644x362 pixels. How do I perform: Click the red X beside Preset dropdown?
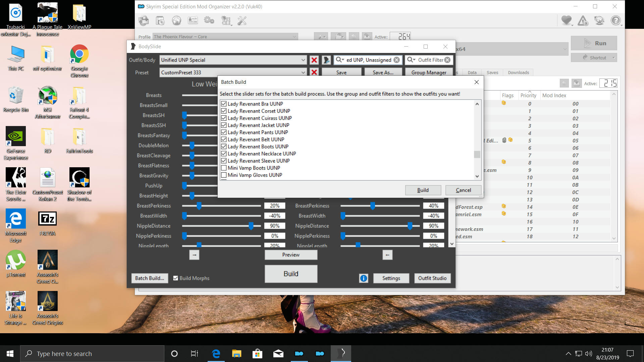click(x=314, y=72)
